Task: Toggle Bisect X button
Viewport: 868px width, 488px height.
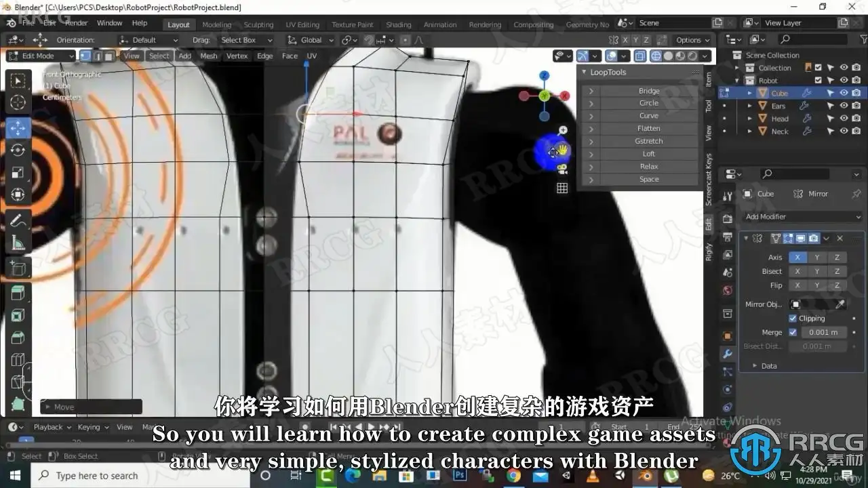Action: (x=797, y=271)
